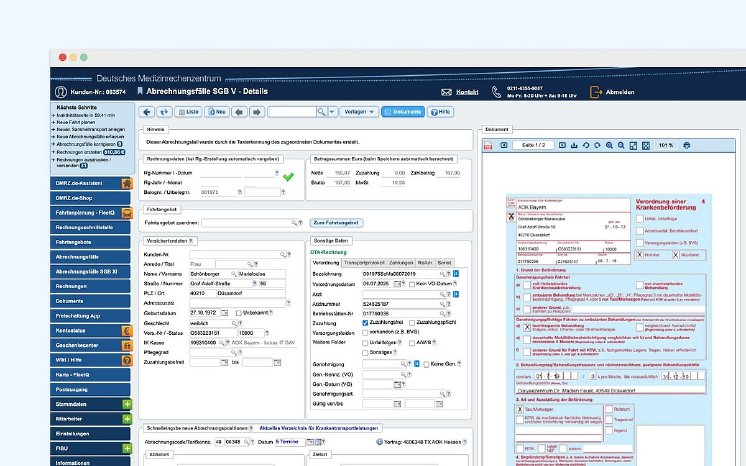Screen dimensions: 746x466
Task: Click the blue info icon next to Vertrag
Action: 379,442
